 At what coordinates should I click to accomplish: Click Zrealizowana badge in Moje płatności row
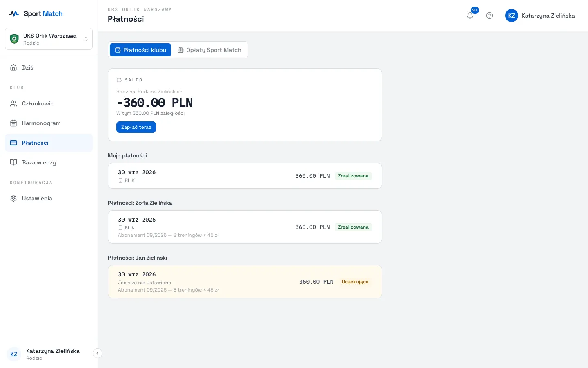tap(353, 176)
